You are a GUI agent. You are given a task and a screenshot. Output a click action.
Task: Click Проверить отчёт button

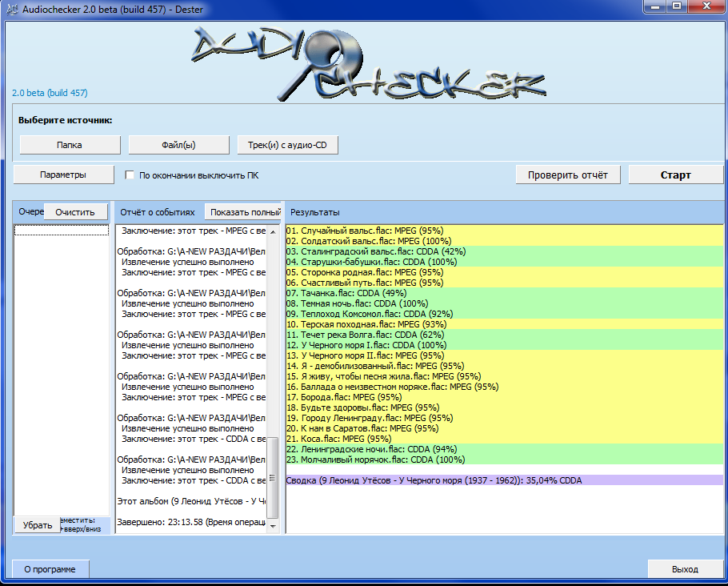568,175
